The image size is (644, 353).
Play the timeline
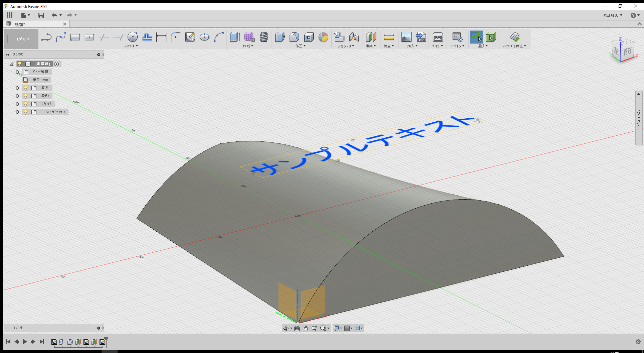[x=25, y=342]
